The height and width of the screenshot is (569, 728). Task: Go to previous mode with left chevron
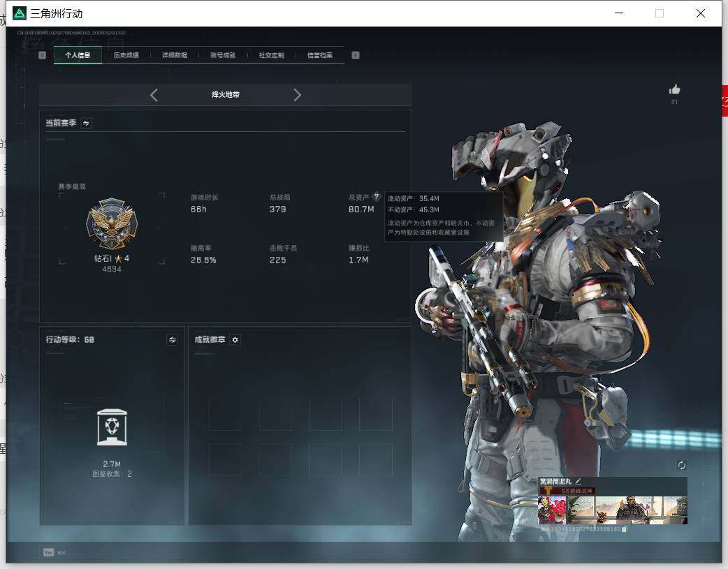[154, 95]
